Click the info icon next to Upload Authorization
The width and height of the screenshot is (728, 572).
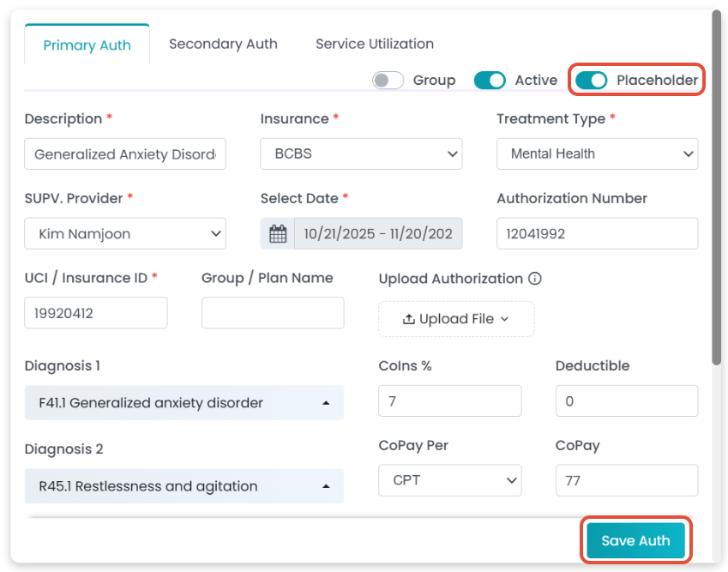click(x=535, y=279)
